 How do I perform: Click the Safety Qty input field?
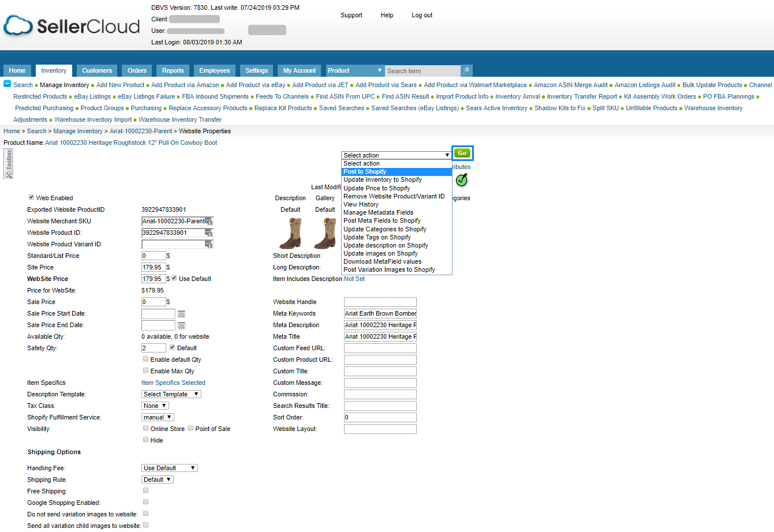coord(154,348)
